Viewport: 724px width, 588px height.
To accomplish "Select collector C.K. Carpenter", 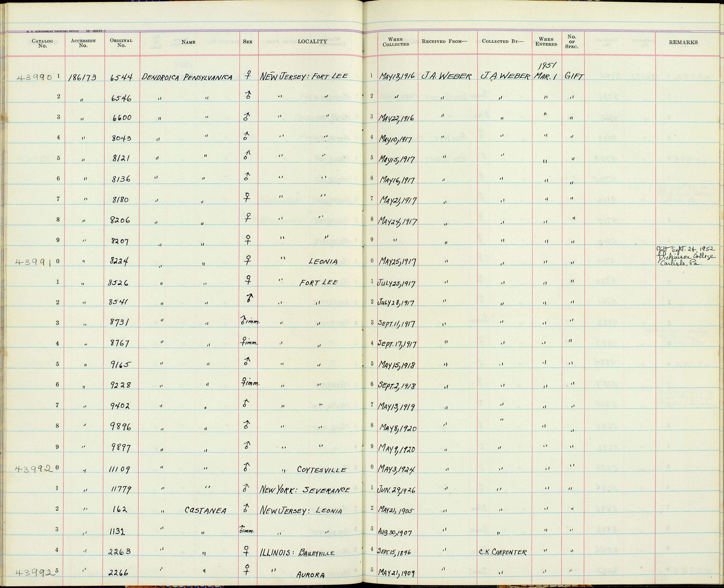I will 503,552.
